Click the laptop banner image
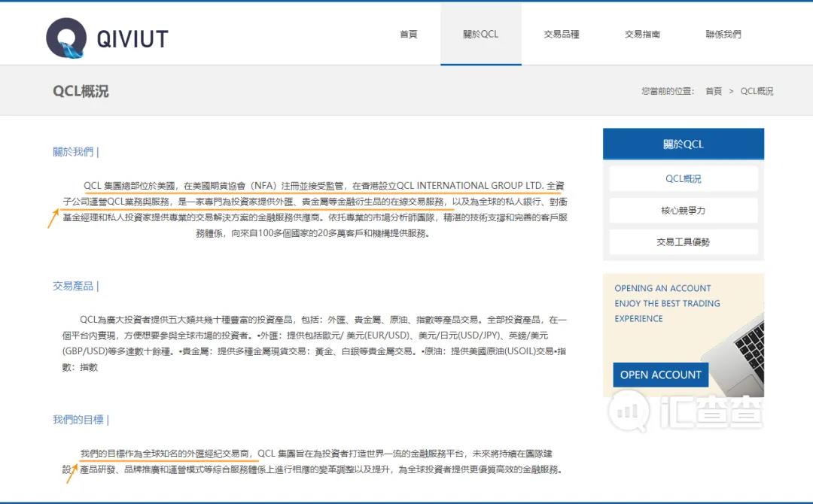This screenshot has width=813, height=504. point(684,335)
